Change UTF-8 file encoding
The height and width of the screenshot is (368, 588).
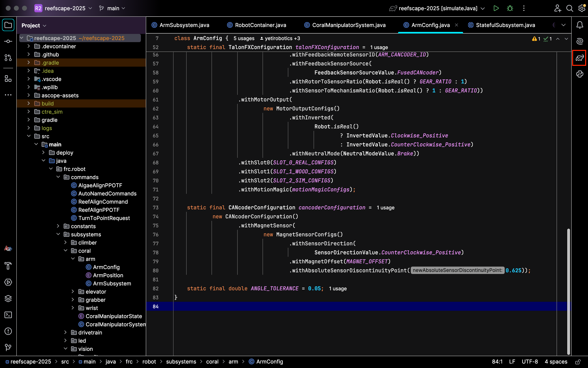coord(530,362)
